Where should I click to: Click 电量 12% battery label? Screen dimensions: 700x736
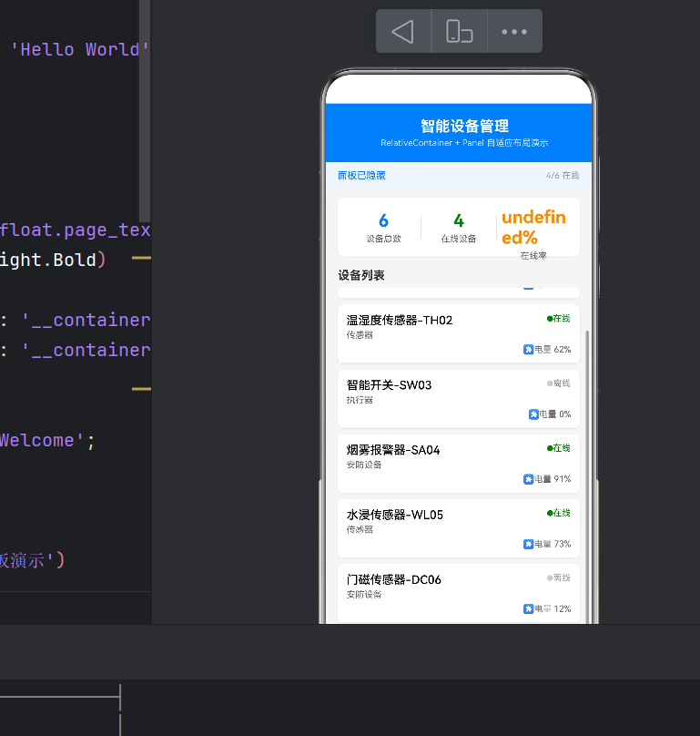[553, 608]
